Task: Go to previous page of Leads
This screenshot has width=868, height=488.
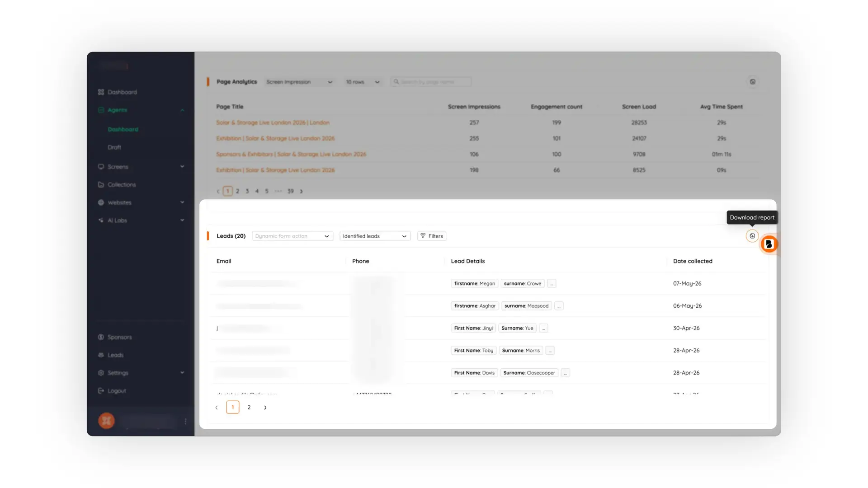Action: tap(217, 408)
